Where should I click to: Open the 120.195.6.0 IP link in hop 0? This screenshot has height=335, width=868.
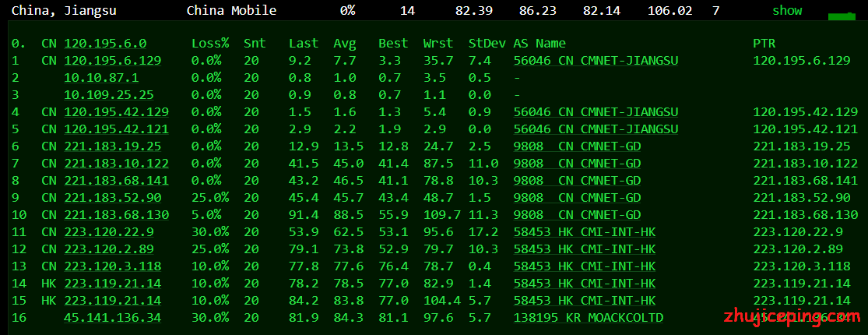click(105, 44)
